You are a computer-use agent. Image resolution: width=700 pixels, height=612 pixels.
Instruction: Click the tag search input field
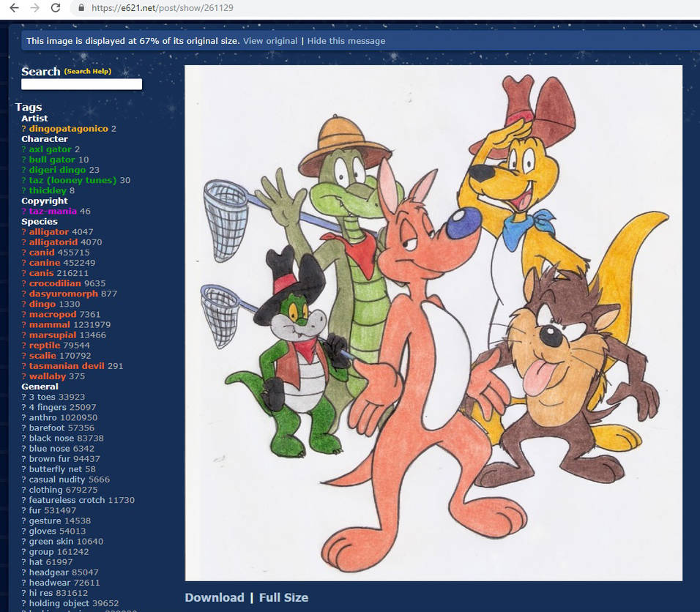[82, 84]
